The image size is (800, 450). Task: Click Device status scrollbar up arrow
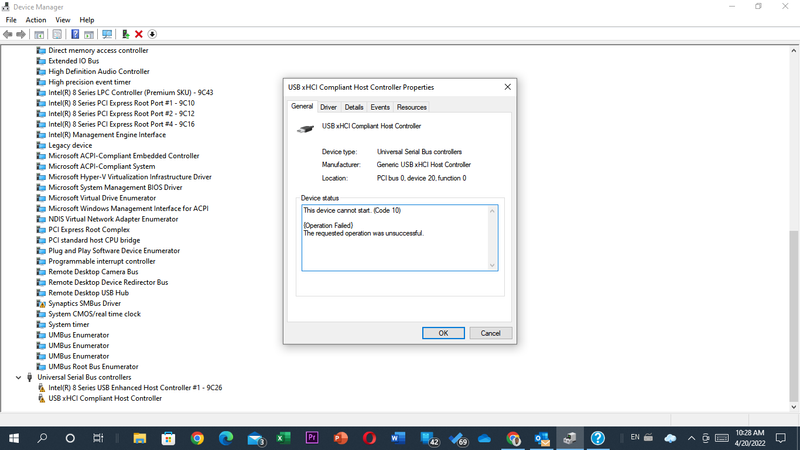[x=492, y=211]
